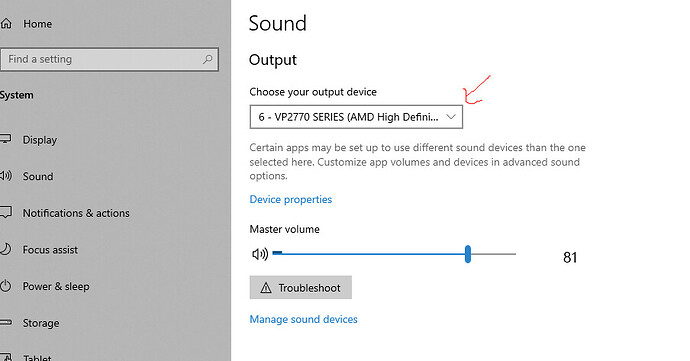Click the volume value 81
Image resolution: width=690 pixels, height=361 pixels.
(570, 257)
